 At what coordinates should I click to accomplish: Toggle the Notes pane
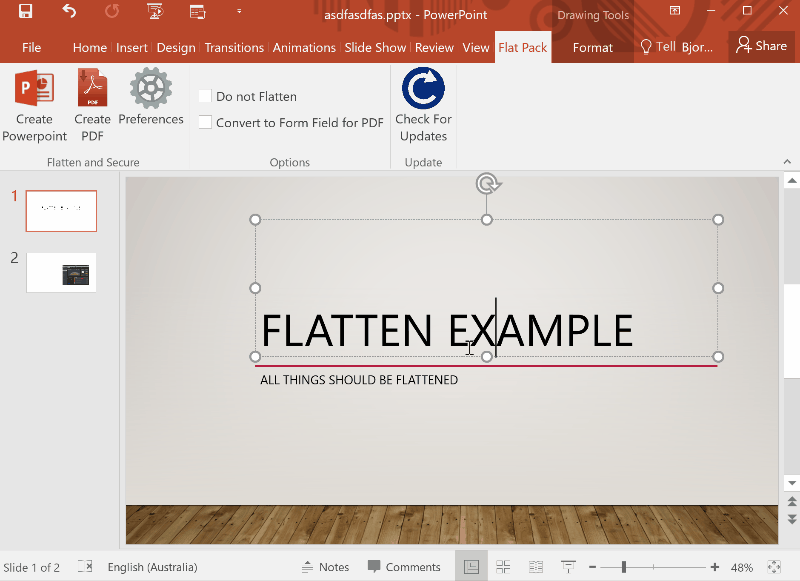tap(325, 566)
